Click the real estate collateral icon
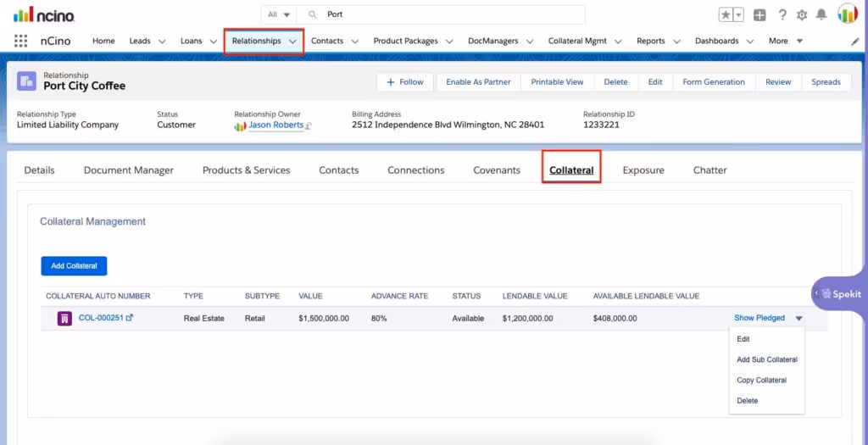This screenshot has height=445, width=868. click(64, 318)
